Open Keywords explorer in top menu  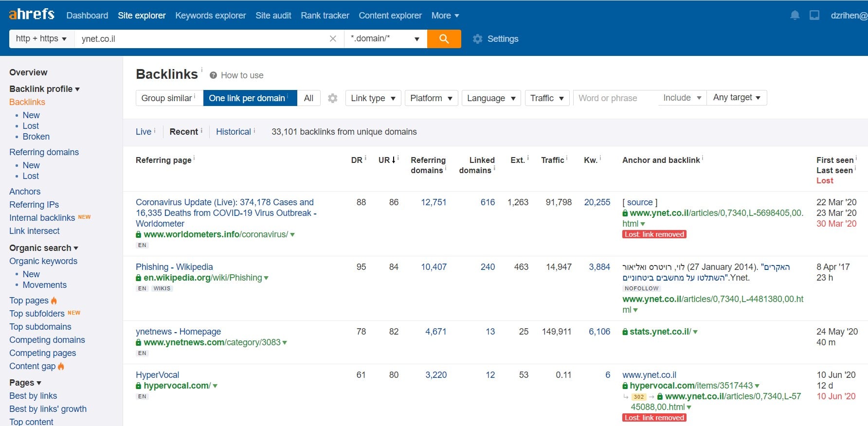point(211,16)
